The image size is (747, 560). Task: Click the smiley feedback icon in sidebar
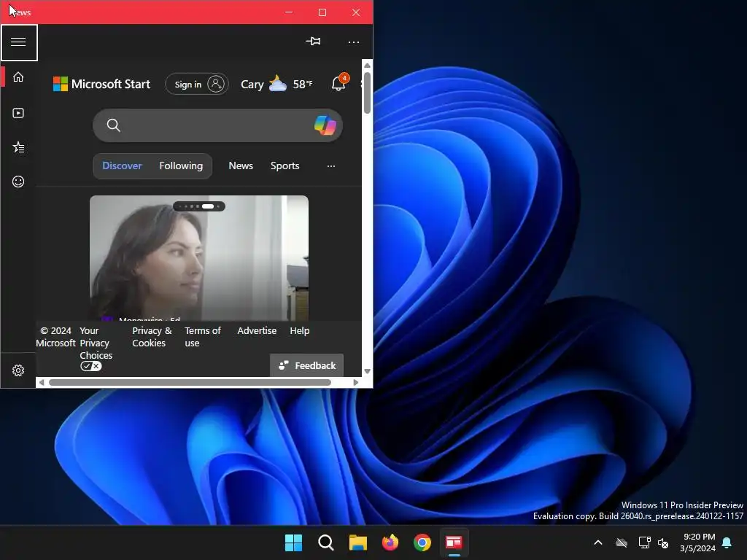18,182
